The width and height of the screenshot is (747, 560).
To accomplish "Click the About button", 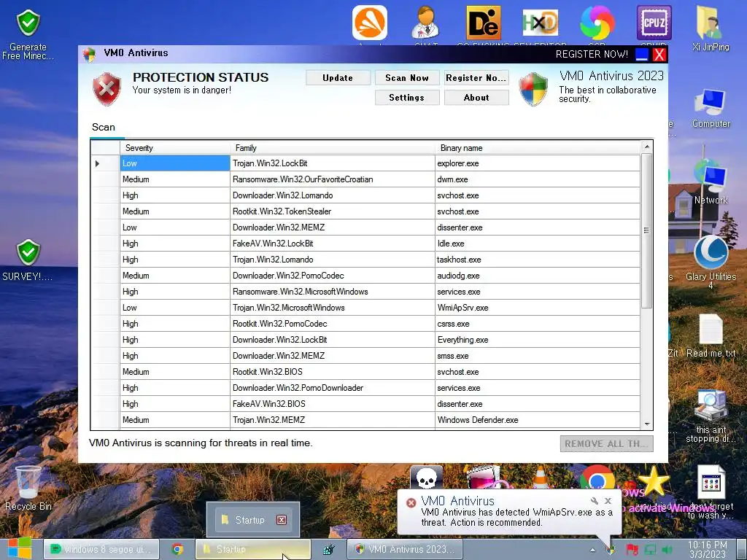I will tap(476, 97).
